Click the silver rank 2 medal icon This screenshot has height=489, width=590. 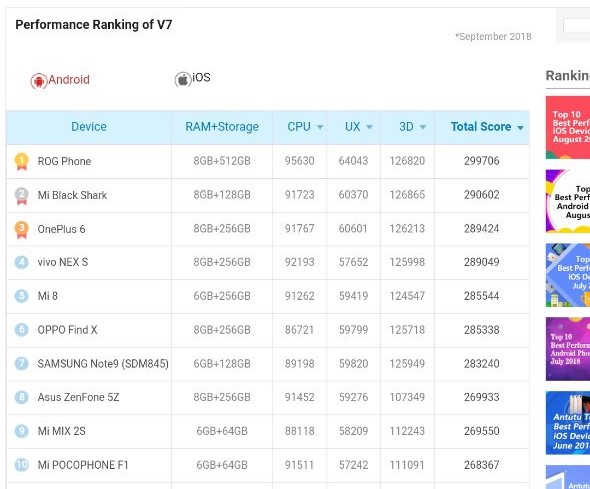coord(22,196)
